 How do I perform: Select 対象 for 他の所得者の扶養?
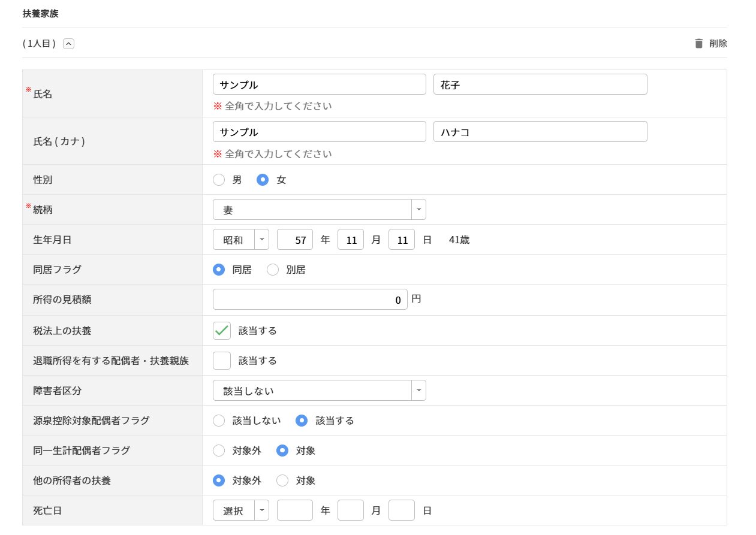pos(282,480)
